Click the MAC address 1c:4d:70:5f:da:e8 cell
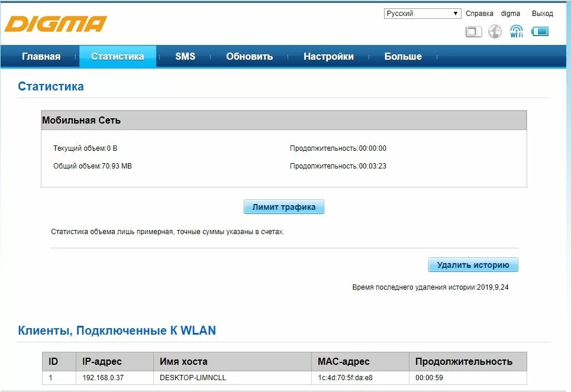571x392 pixels. click(x=344, y=377)
